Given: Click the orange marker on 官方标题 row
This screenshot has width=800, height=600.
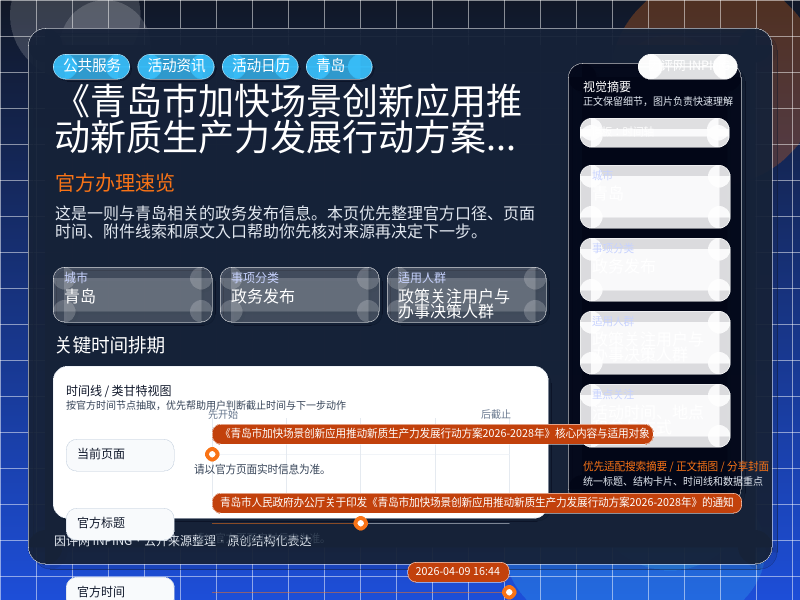Looking at the screenshot, I should (x=361, y=523).
